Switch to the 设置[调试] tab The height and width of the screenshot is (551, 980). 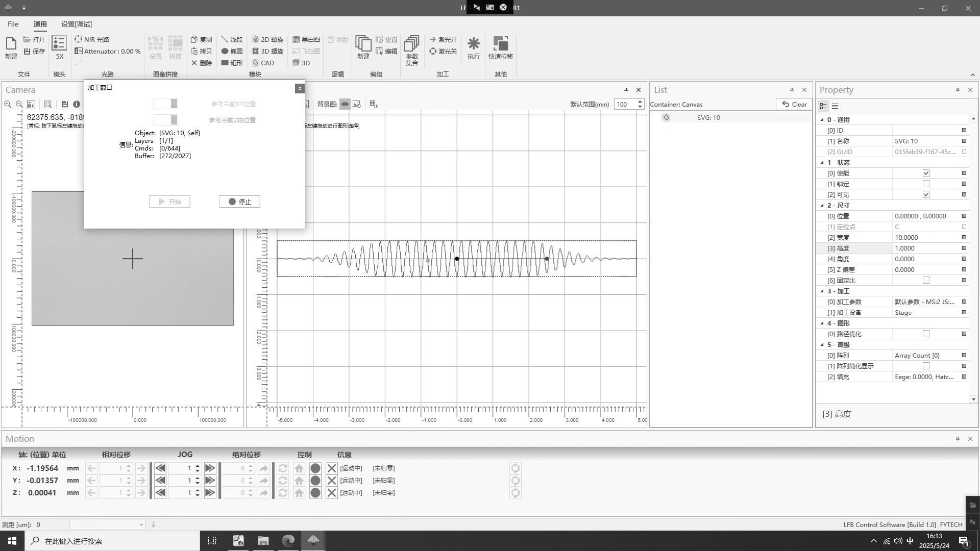[x=77, y=24]
